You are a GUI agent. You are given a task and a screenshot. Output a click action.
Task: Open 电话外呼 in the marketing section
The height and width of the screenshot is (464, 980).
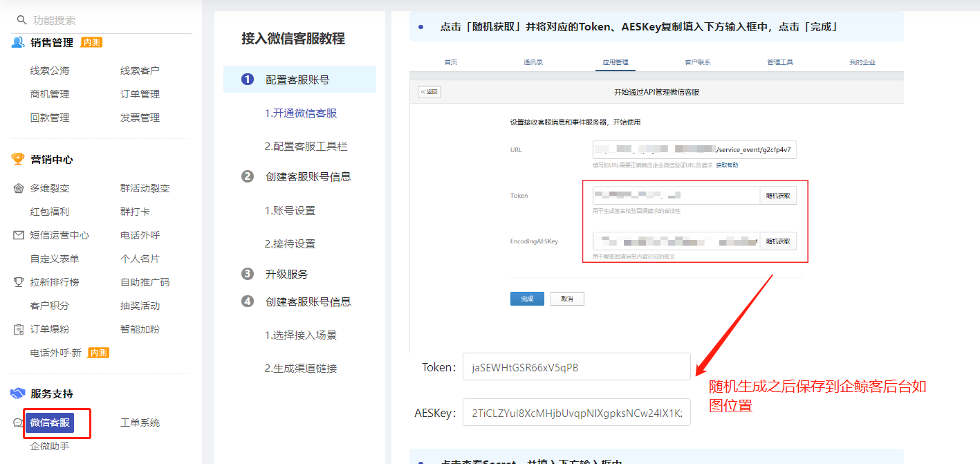pos(140,235)
